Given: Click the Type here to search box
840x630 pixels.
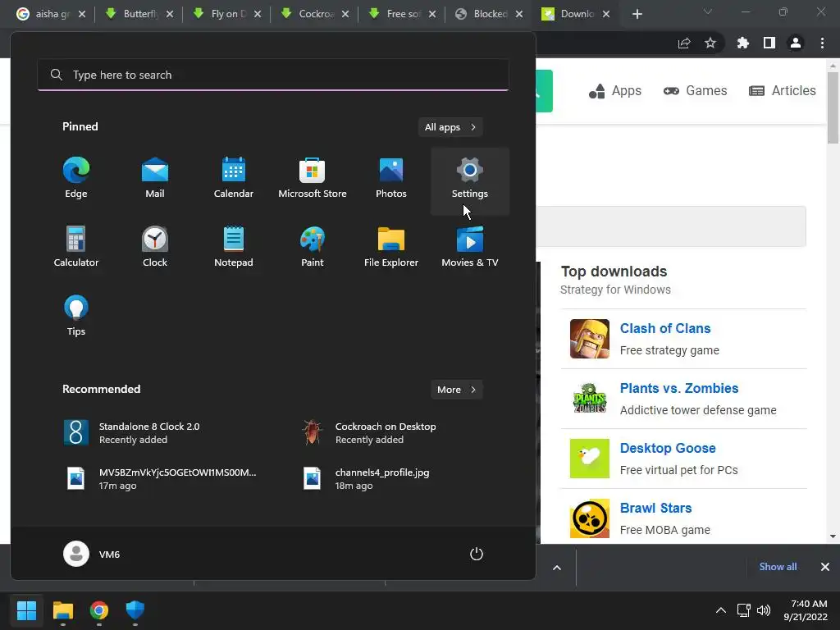Looking at the screenshot, I should (273, 75).
